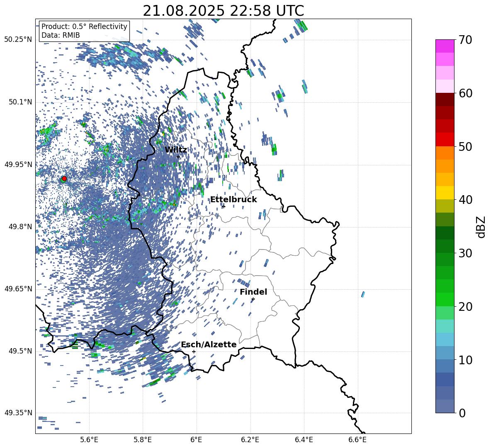Click the colorbar 0 tick label
Screen dimensions: 491x448
pyautogui.click(x=462, y=413)
